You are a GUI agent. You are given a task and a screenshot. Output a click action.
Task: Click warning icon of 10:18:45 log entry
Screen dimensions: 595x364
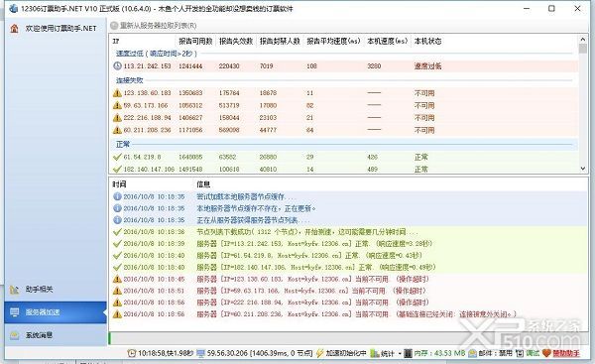click(x=117, y=279)
